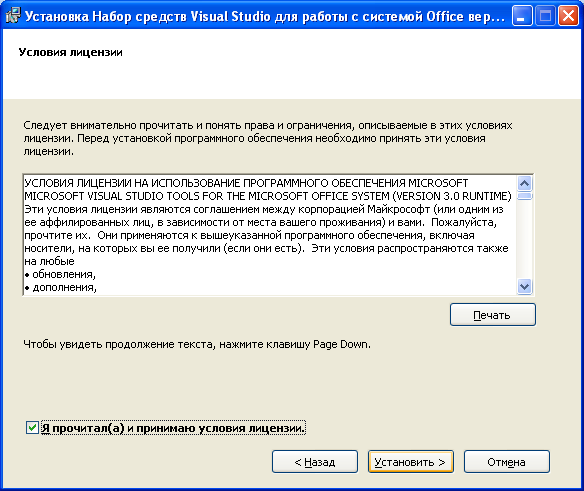Screen dimensions: 584x491
Task: Go back with the Назад button
Action: click(x=315, y=462)
